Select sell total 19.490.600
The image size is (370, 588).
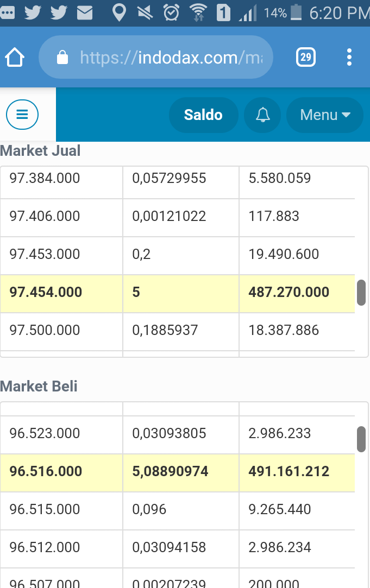[x=284, y=254]
